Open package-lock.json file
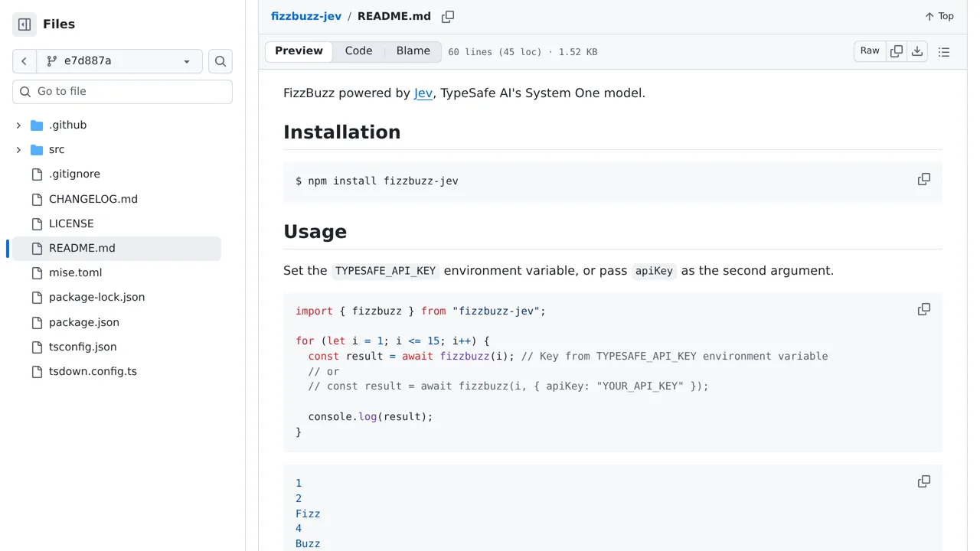 (x=96, y=297)
